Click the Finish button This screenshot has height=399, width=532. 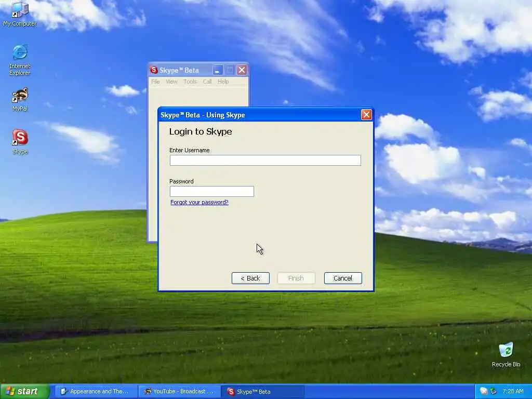coord(296,278)
